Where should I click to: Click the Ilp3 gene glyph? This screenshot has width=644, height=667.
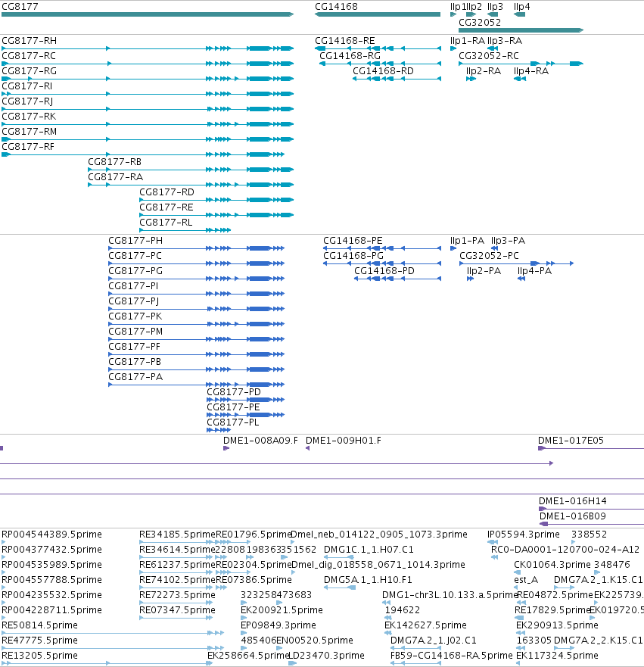(493, 14)
